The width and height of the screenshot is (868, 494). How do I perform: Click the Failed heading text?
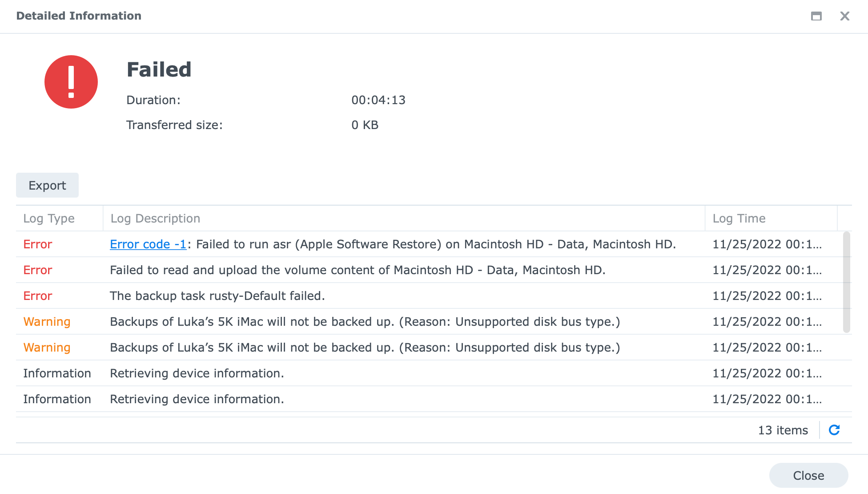159,70
